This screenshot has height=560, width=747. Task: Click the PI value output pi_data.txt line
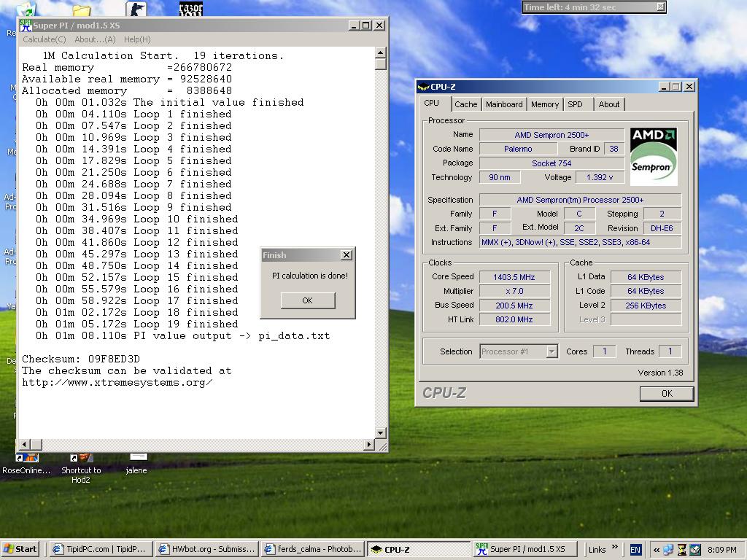point(182,335)
